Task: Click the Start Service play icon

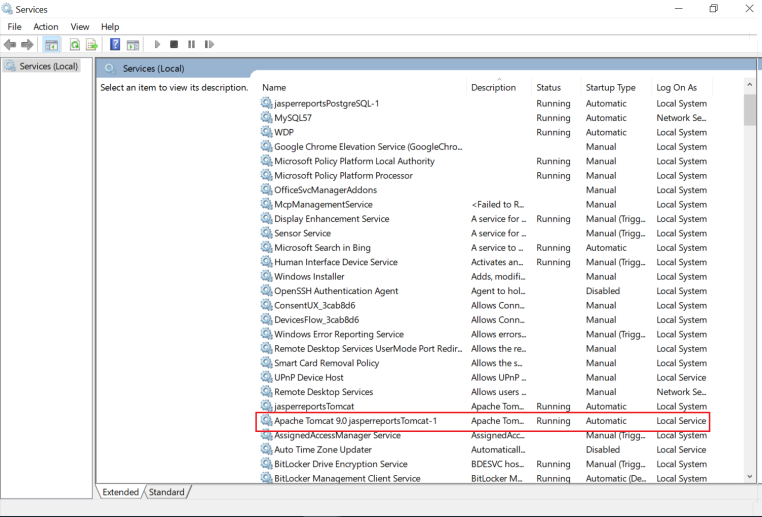Action: tap(157, 44)
